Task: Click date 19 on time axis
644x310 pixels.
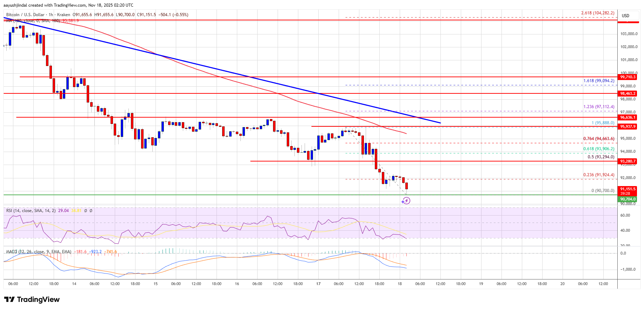Action: (481, 284)
